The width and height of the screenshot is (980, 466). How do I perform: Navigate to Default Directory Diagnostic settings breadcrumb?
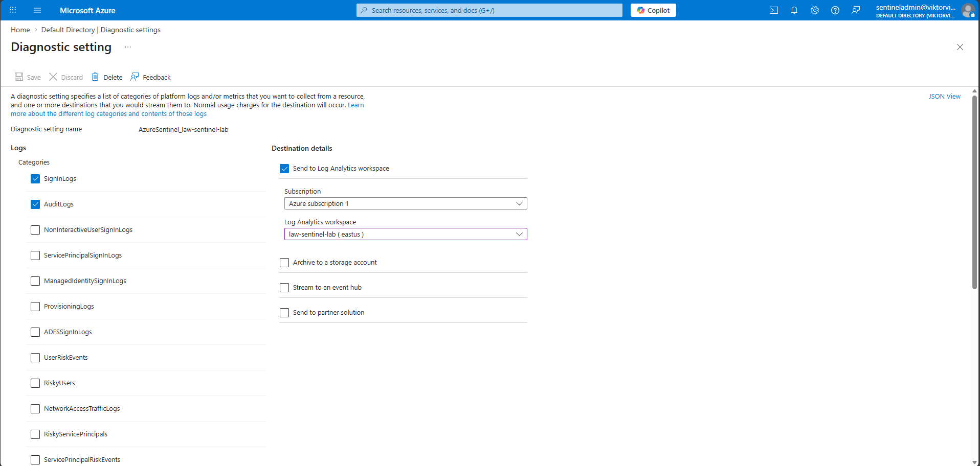101,30
